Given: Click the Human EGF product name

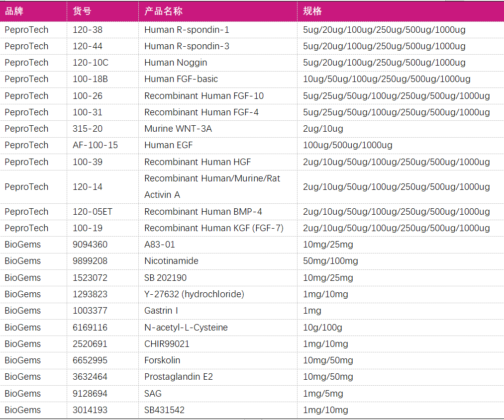Looking at the screenshot, I should click(x=168, y=145).
